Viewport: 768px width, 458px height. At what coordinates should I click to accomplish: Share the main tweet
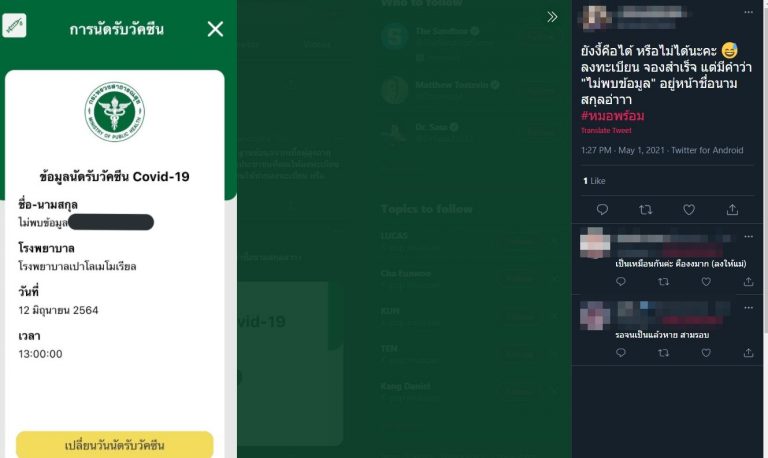point(732,210)
